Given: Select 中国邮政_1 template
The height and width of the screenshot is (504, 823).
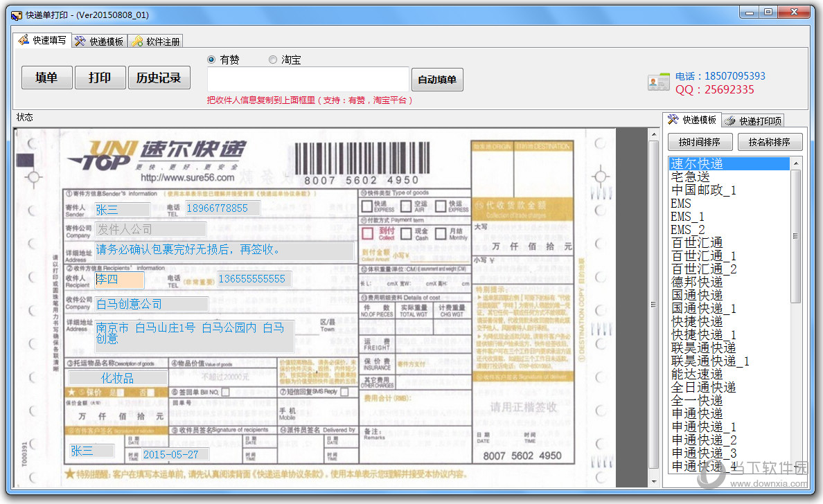Looking at the screenshot, I should [x=729, y=190].
